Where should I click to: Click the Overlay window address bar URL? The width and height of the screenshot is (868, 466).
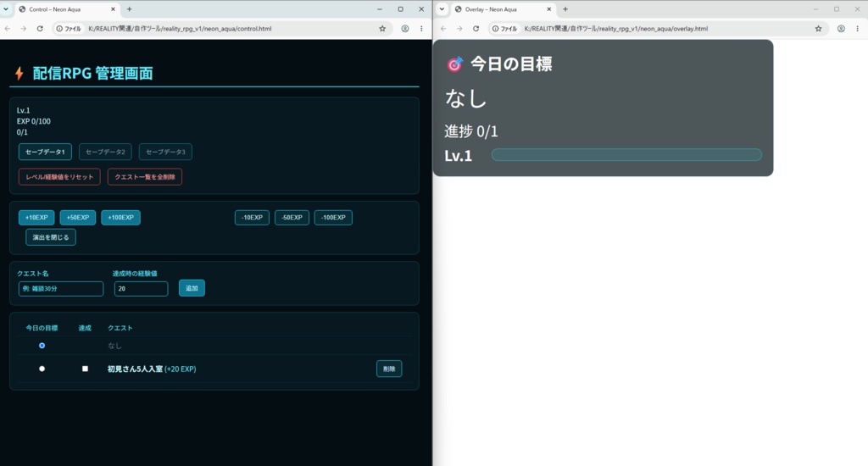616,29
